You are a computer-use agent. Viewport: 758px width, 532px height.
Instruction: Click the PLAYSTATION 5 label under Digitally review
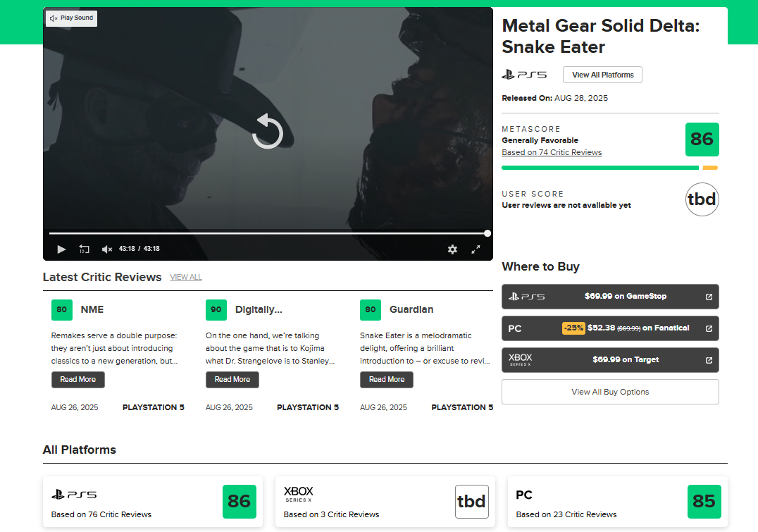click(308, 407)
